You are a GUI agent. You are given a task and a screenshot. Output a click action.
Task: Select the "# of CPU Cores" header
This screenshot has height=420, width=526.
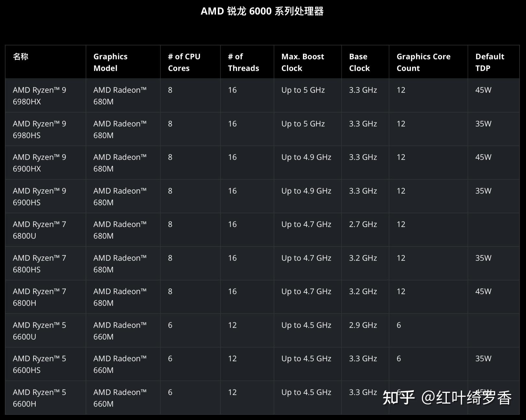(184, 62)
